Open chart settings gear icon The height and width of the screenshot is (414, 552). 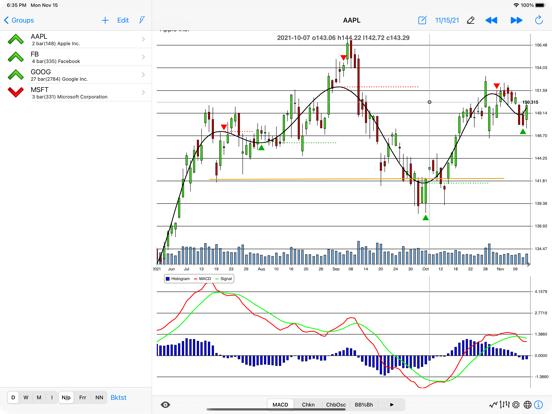516,405
